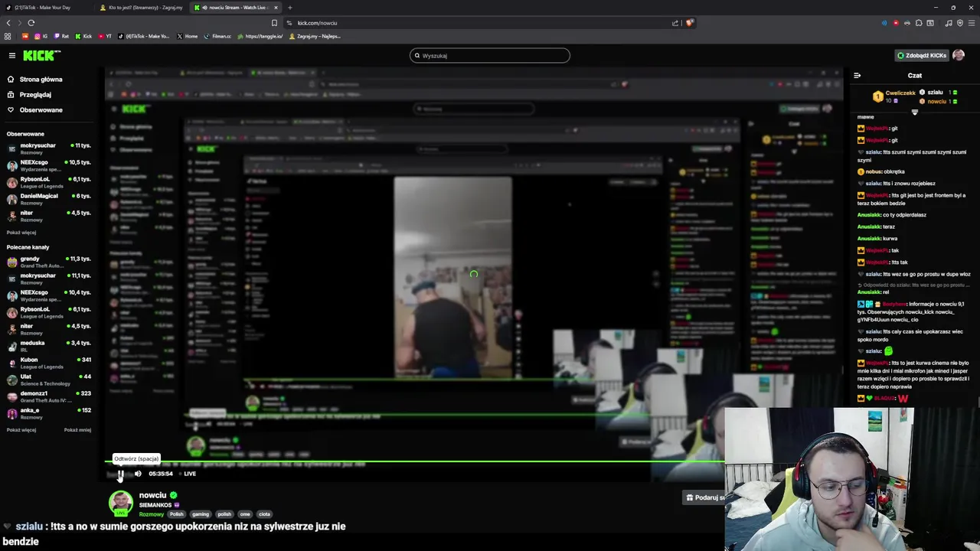Open the Rozmowy category link
Image resolution: width=980 pixels, height=551 pixels.
(x=152, y=514)
